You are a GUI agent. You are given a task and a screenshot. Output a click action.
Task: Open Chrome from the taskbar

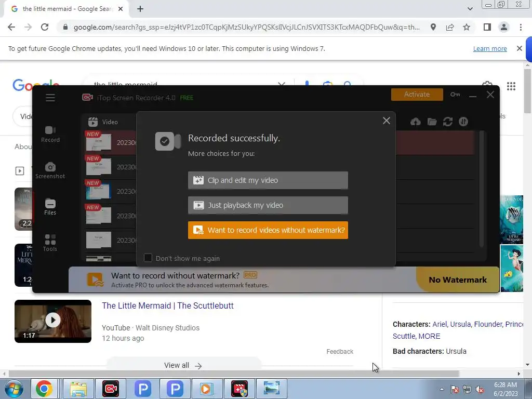click(x=44, y=389)
